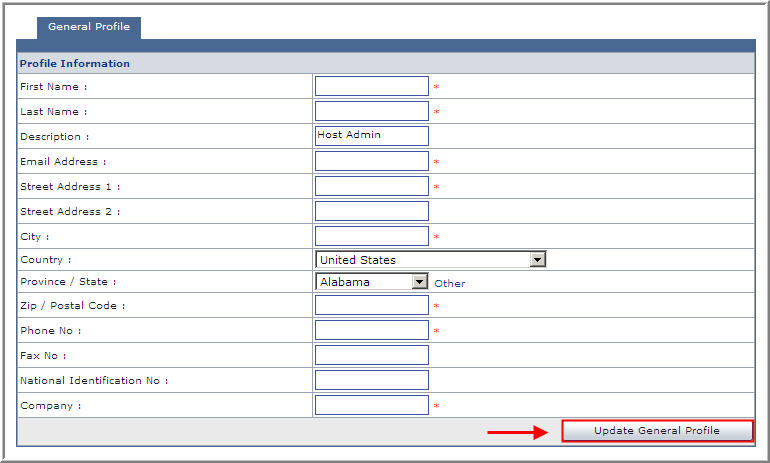The height and width of the screenshot is (463, 770).
Task: Click the Other link beside the state dropdown
Action: [449, 283]
